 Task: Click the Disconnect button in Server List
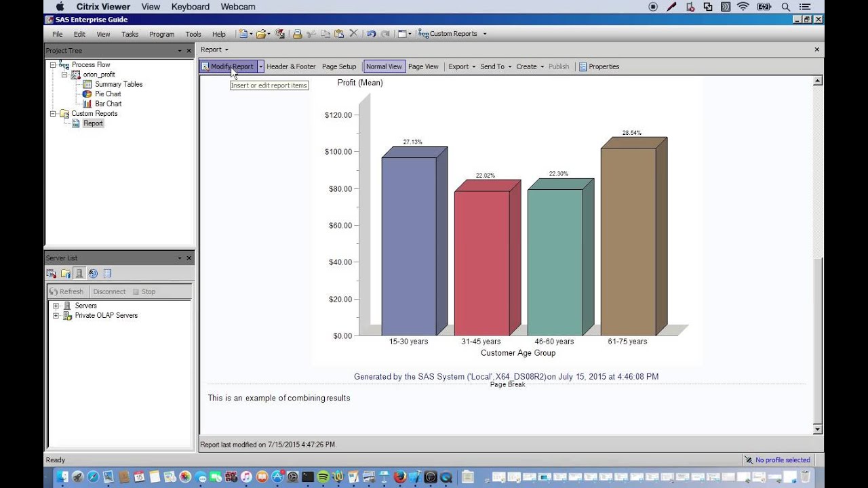click(x=109, y=291)
